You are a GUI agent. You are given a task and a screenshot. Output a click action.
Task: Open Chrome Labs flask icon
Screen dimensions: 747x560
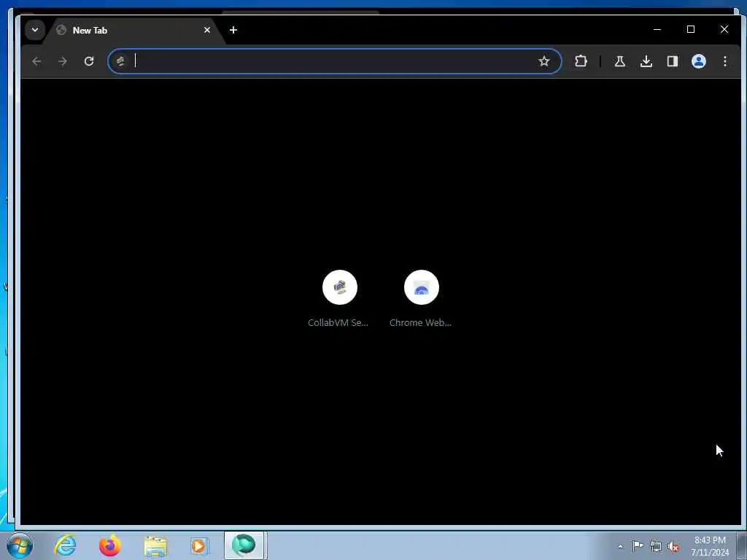click(620, 61)
